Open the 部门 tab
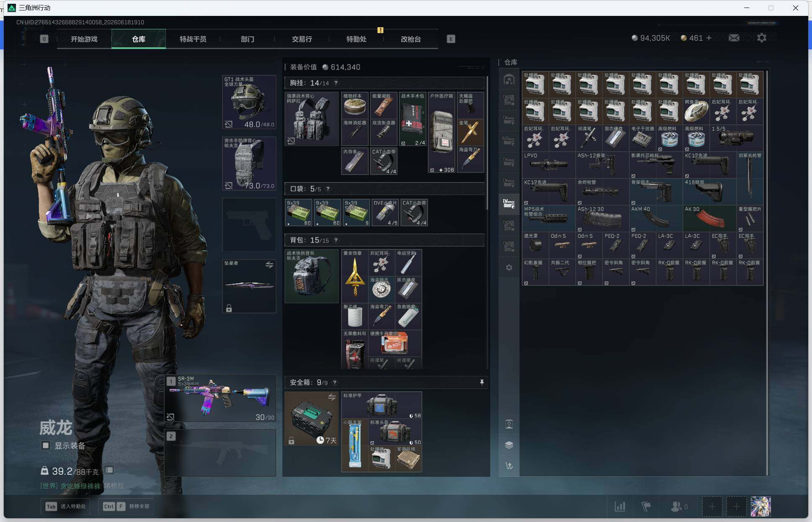 tap(248, 39)
